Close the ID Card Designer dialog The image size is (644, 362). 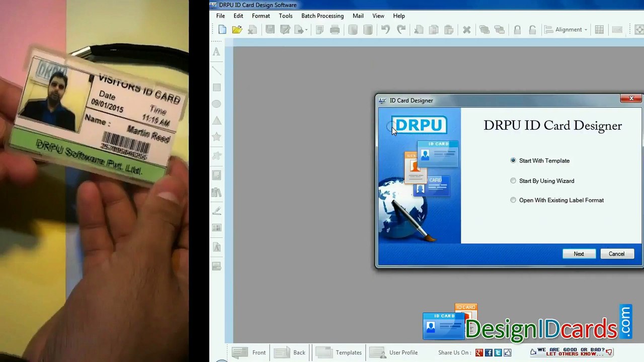(631, 99)
